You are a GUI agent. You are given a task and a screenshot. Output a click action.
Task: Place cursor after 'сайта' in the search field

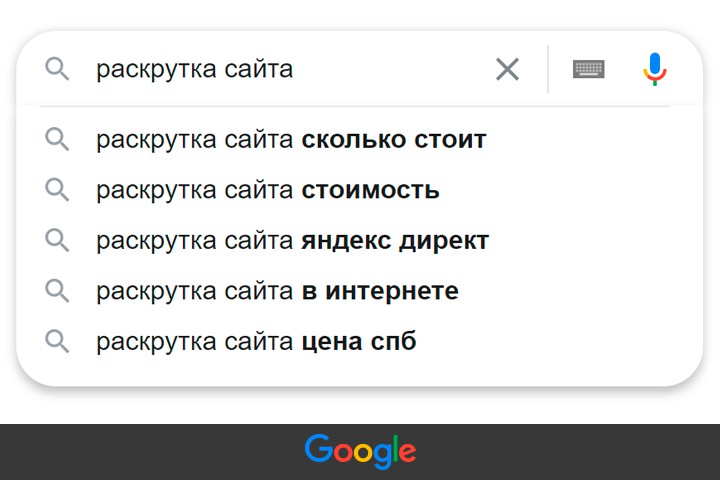295,69
